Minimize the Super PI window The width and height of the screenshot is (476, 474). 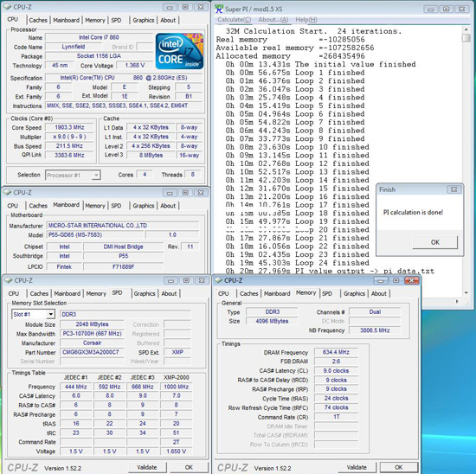coord(430,10)
